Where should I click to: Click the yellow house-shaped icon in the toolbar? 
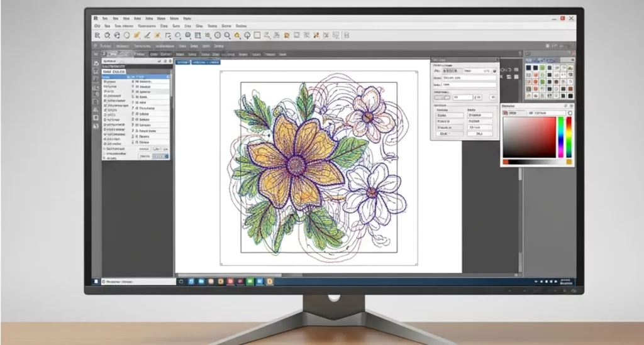pos(237,35)
